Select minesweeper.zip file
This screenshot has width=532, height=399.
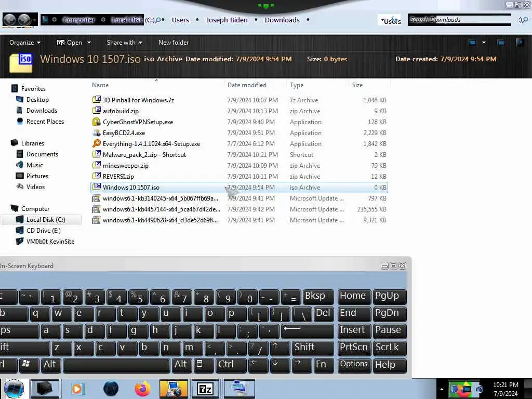tap(126, 166)
